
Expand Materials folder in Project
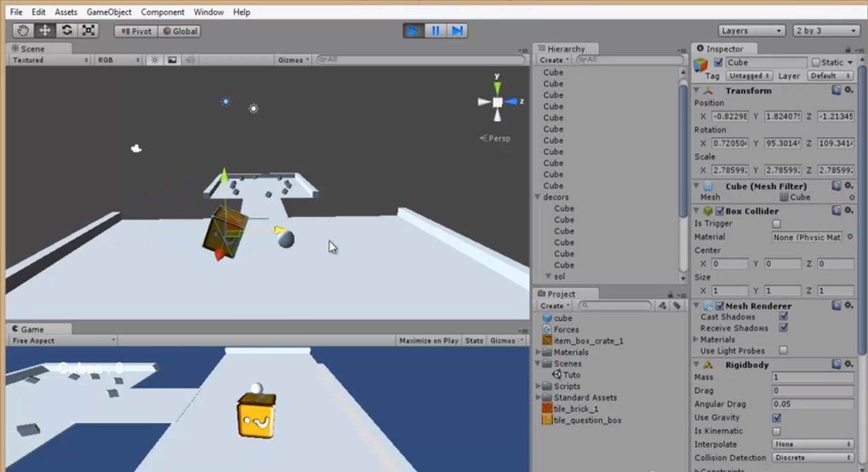(x=538, y=353)
